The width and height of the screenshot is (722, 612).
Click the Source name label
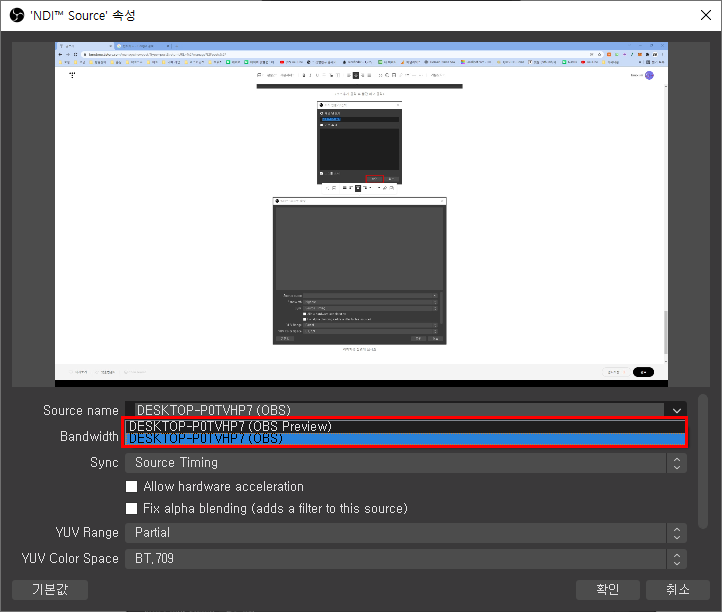(x=81, y=410)
